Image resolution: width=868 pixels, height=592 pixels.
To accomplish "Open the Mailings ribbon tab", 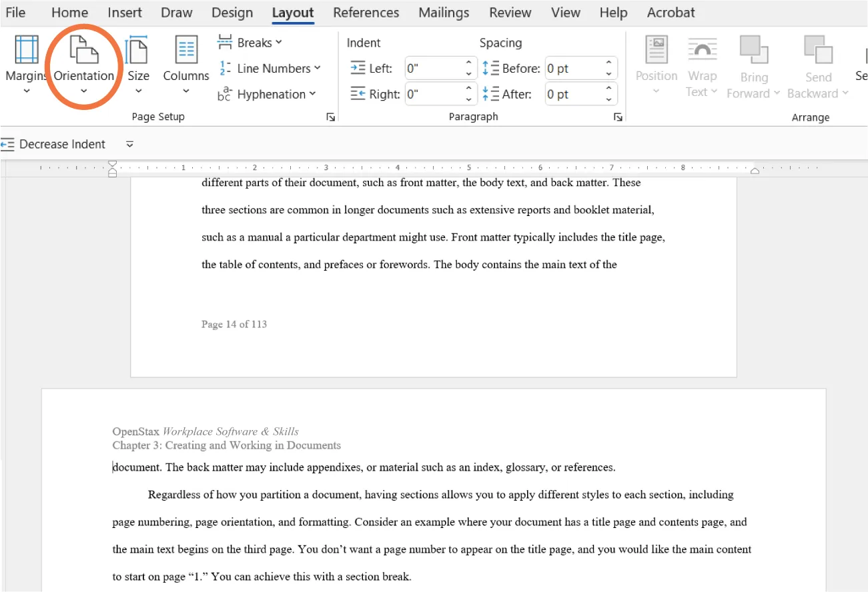I will 443,12.
